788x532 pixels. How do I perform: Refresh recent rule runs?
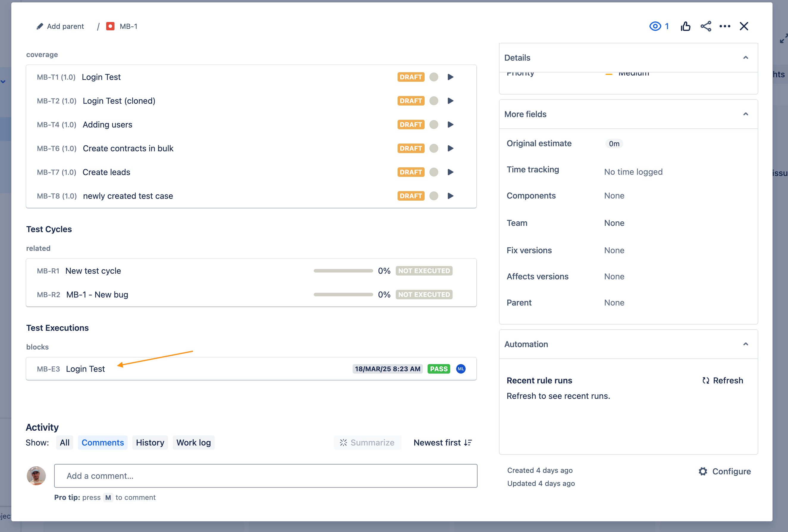tap(723, 380)
